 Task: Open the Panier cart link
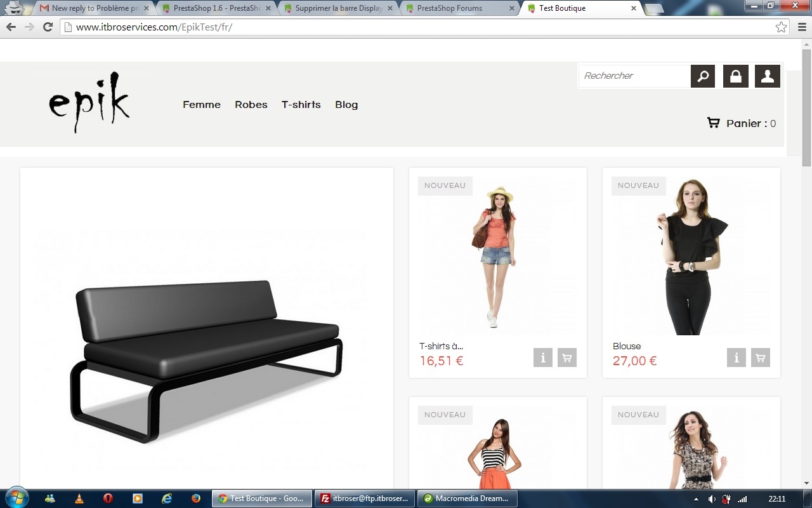click(x=751, y=123)
